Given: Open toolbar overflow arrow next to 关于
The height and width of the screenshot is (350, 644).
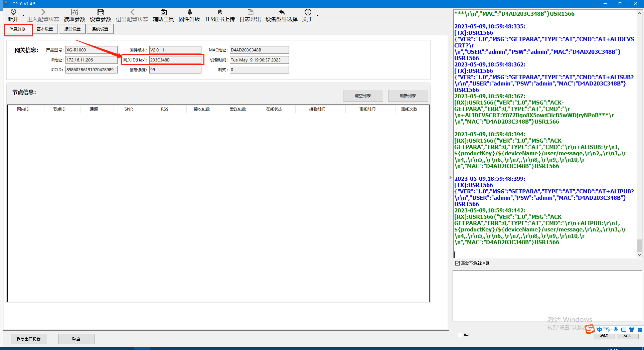Looking at the screenshot, I should pos(318,16).
